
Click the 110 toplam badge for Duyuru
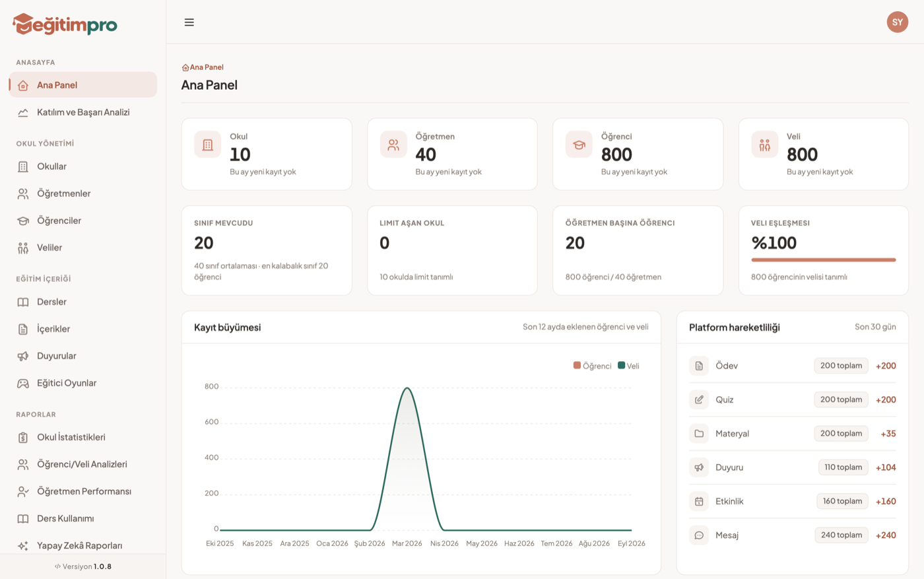[x=843, y=467]
